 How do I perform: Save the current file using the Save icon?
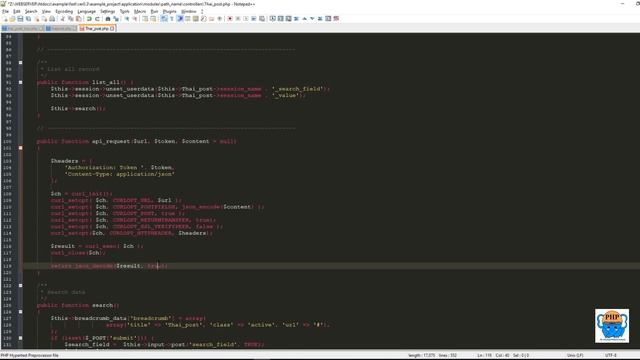pyautogui.click(x=20, y=19)
